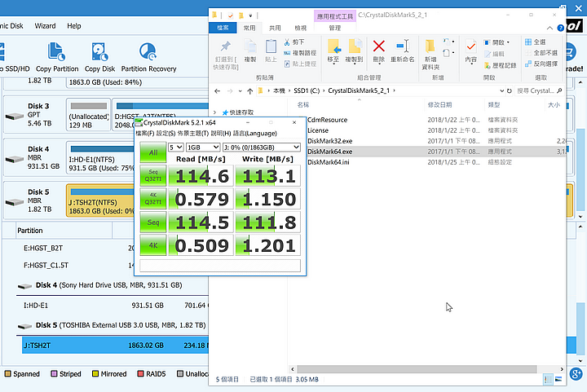Click the 4K benchmark button

[153, 245]
